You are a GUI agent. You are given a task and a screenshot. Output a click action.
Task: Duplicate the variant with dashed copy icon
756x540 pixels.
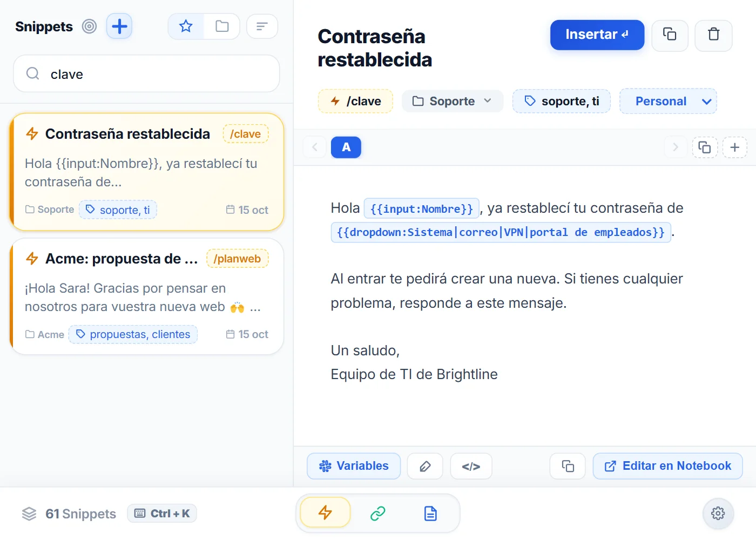(705, 147)
